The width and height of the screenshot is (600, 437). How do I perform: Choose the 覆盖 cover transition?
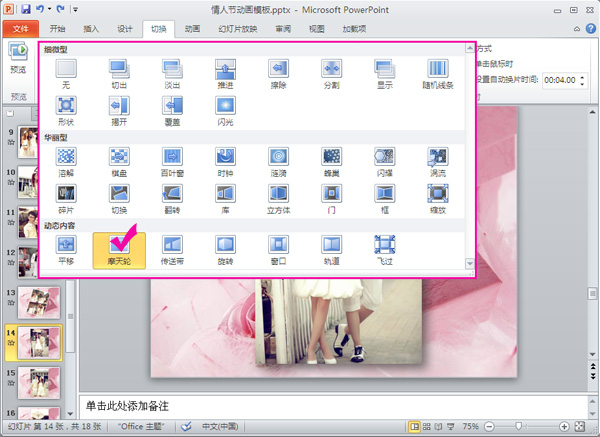[x=172, y=111]
